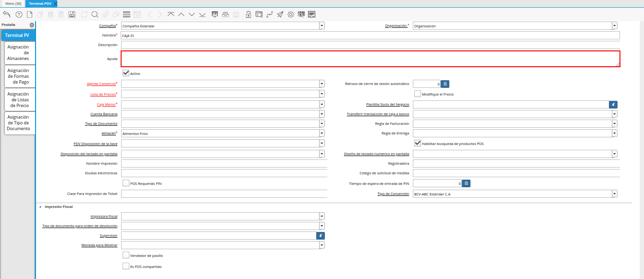Open calculator for Retraso de cierre field
The height and width of the screenshot is (279, 644).
pos(445,84)
